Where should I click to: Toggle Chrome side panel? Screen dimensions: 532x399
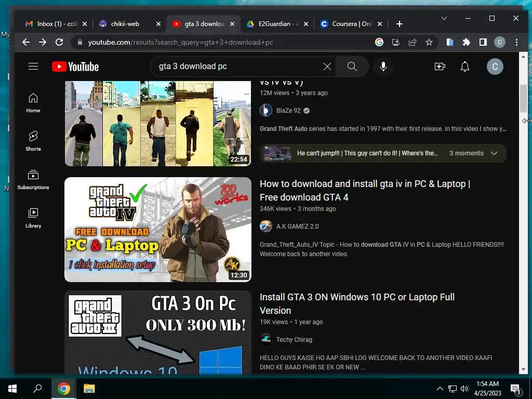pos(483,43)
